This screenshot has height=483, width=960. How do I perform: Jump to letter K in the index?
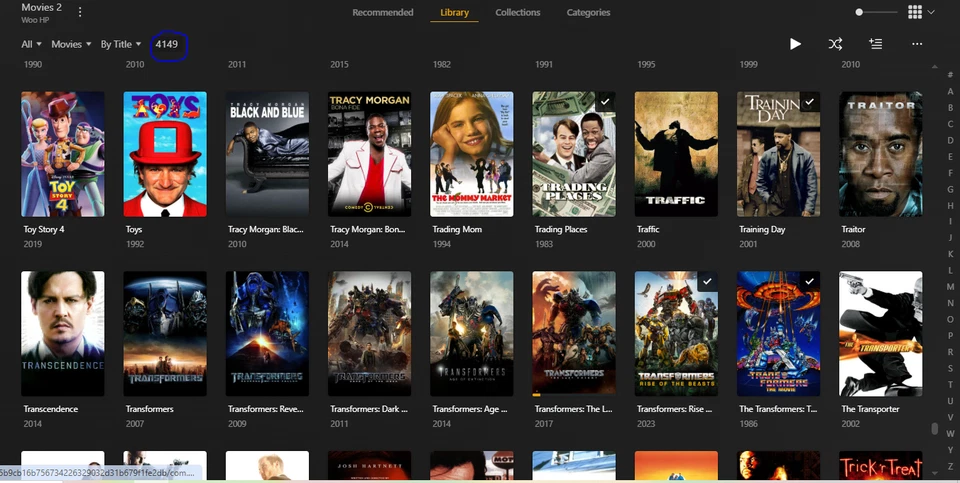(950, 254)
